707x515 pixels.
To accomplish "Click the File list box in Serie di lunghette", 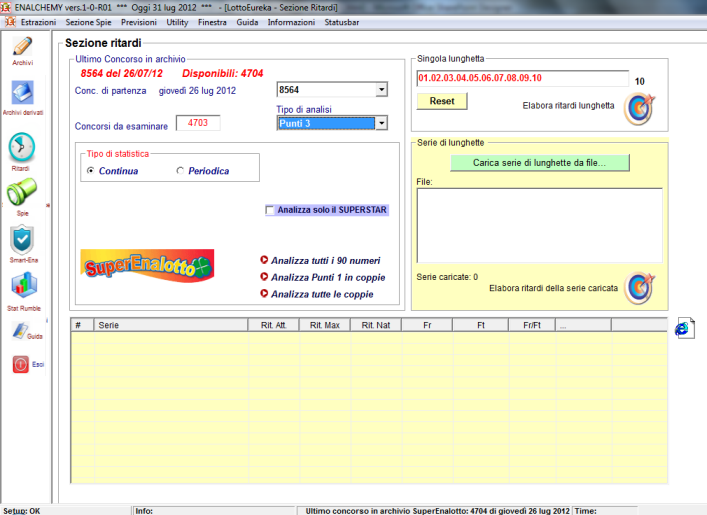I will click(540, 225).
